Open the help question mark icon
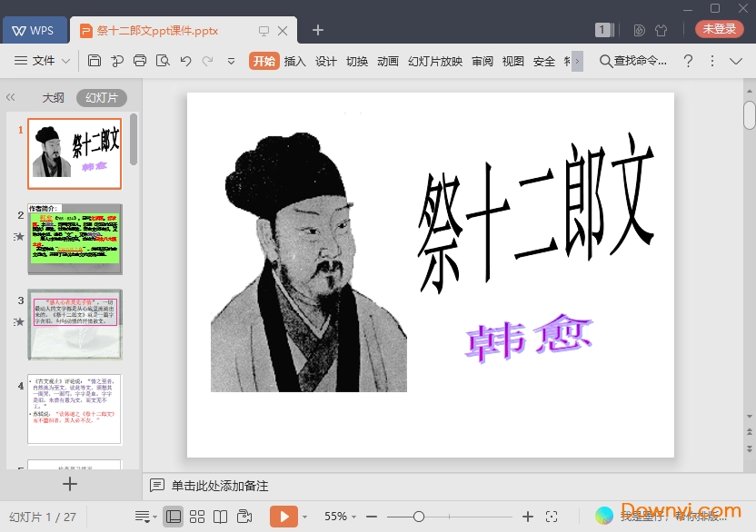 coord(688,61)
